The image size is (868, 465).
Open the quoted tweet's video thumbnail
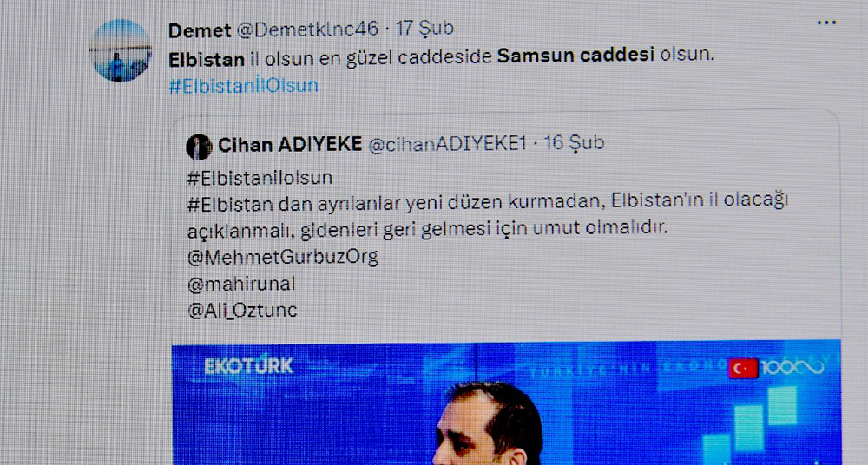click(506, 403)
